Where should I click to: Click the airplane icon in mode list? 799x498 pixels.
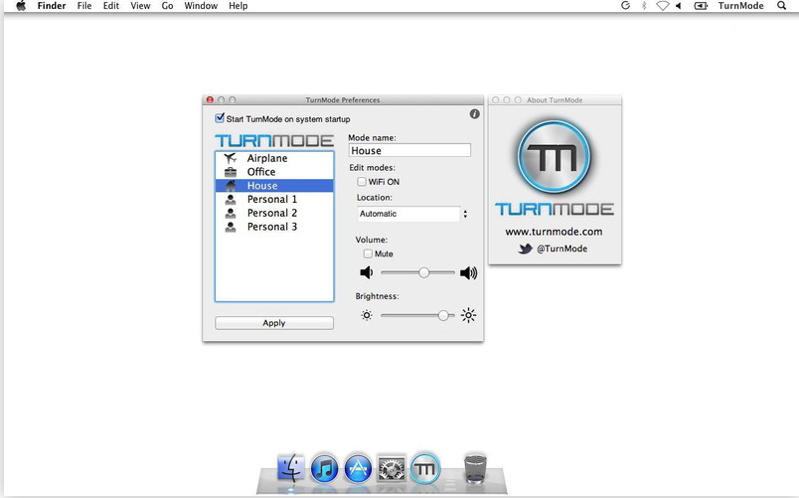tap(230, 158)
